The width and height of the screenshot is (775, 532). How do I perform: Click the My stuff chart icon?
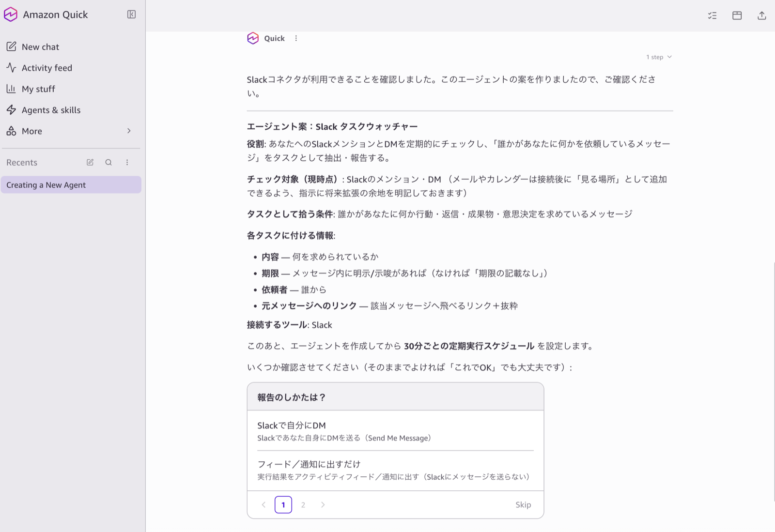click(11, 89)
